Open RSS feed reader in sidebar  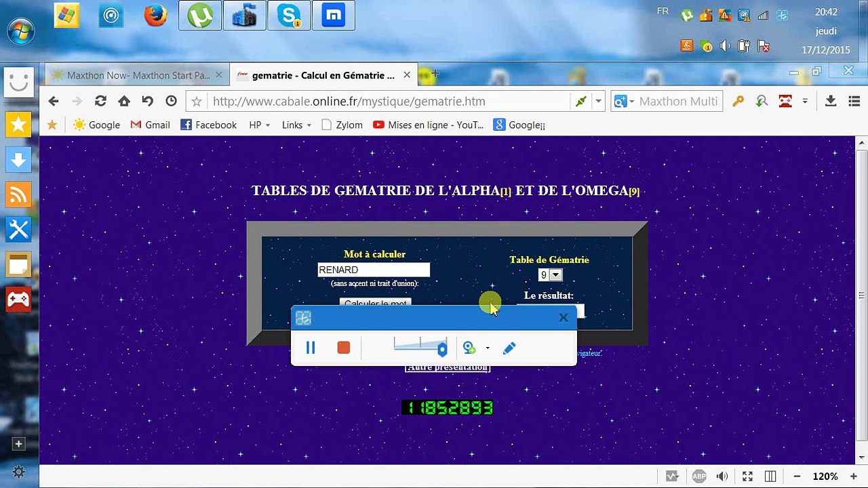(x=18, y=195)
